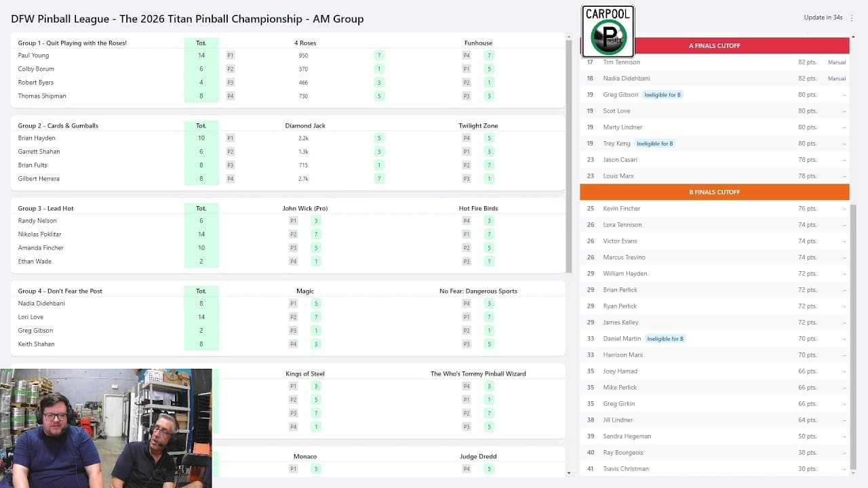
Task: Select the 'John Wick (Pro)' machine heading
Action: tap(305, 209)
